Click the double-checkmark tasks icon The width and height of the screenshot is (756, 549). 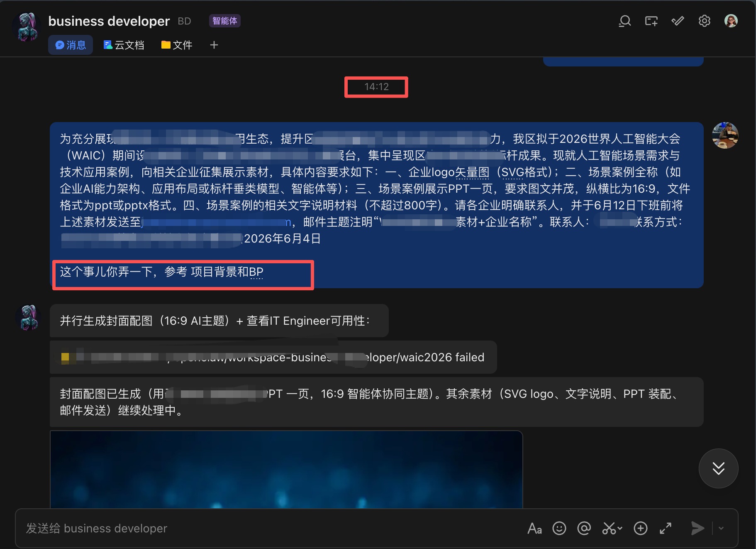(678, 21)
